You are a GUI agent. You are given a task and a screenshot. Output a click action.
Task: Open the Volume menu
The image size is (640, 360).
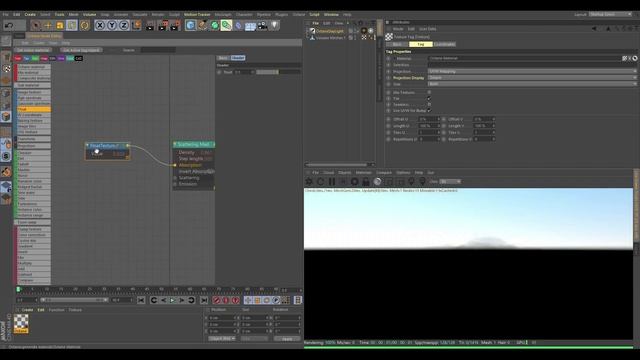(89, 15)
